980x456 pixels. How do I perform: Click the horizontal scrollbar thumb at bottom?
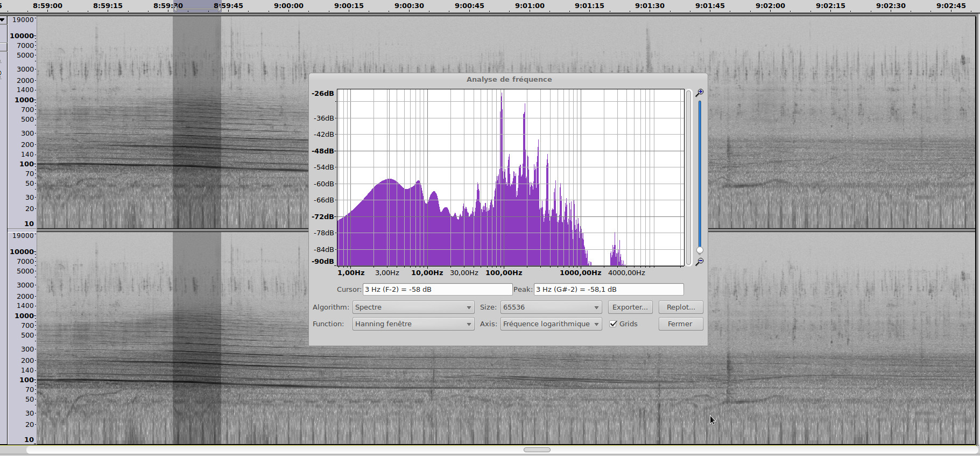(x=537, y=450)
